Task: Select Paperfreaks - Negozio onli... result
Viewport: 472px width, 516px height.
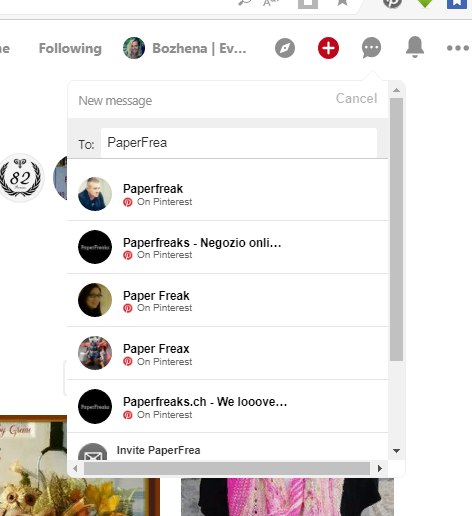Action: coord(228,247)
